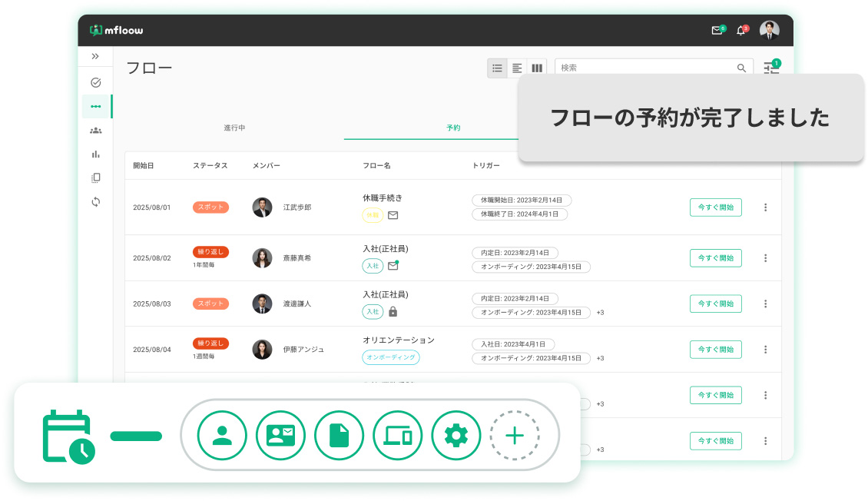Click the 休職 tag under 休職手続き
868x501 pixels.
point(373,215)
